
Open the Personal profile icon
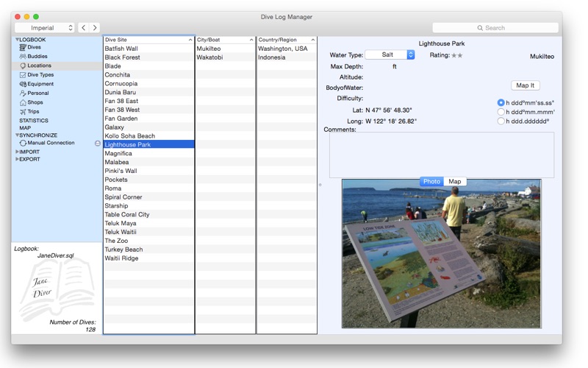23,93
